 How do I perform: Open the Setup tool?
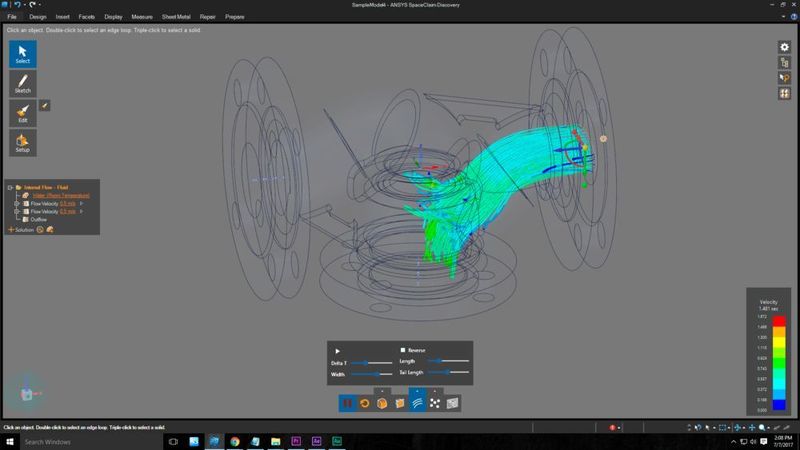[22, 143]
